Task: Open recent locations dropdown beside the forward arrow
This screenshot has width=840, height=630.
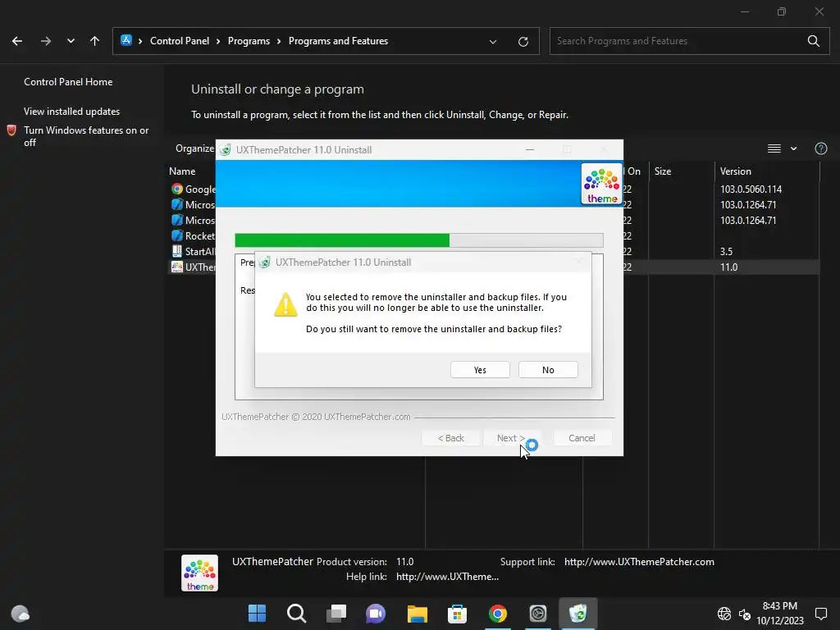Action: (71, 41)
